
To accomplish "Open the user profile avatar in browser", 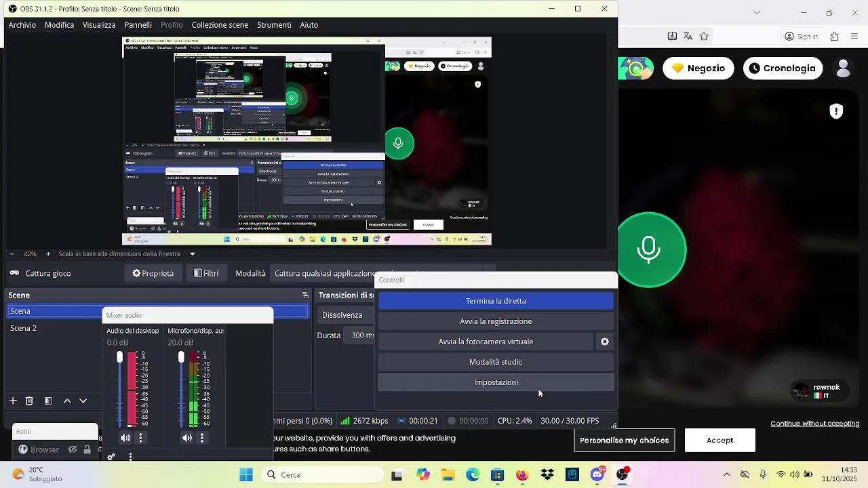I will [844, 68].
